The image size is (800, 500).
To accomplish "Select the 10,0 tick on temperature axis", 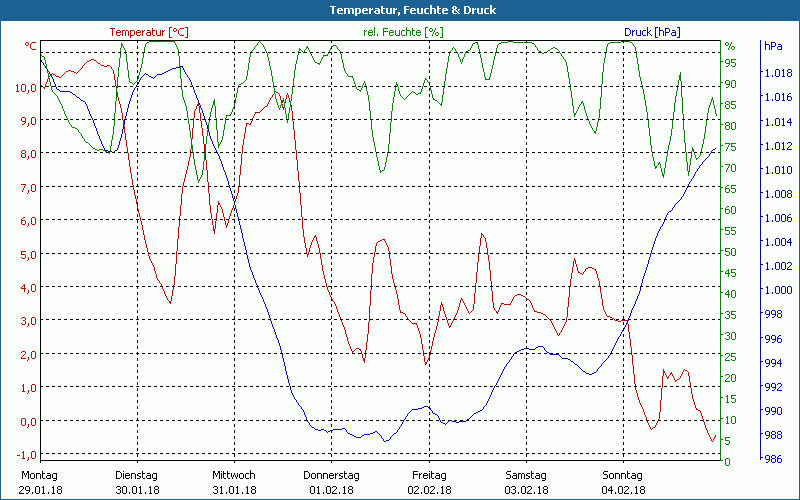I will pyautogui.click(x=26, y=87).
